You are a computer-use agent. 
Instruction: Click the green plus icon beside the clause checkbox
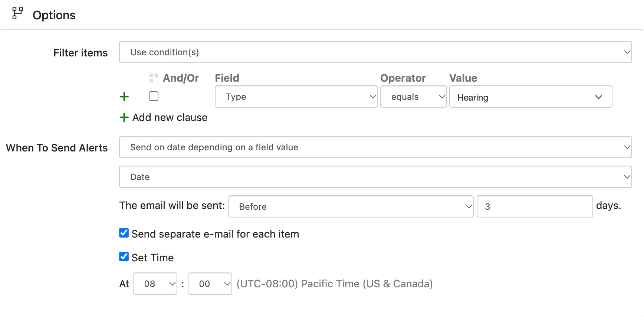(x=124, y=97)
